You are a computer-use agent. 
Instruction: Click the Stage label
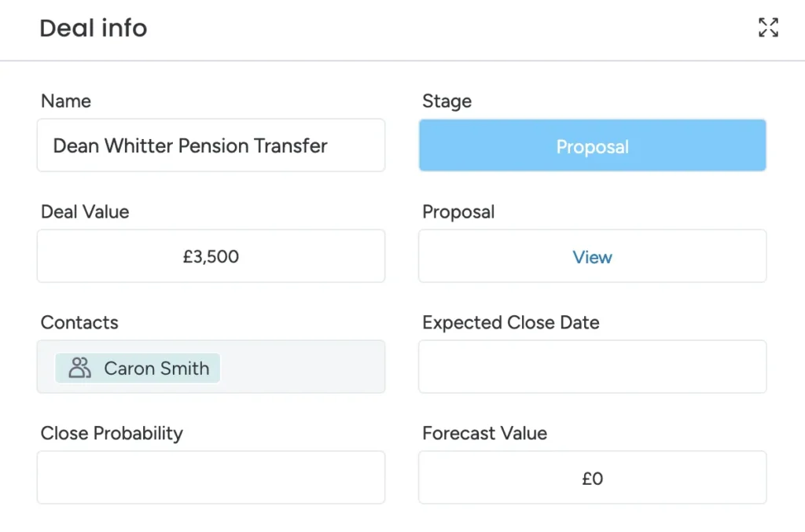point(446,101)
